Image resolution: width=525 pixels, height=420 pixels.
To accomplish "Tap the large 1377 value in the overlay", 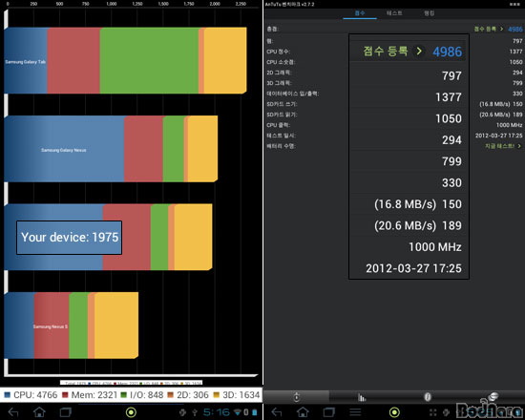I will 449,97.
